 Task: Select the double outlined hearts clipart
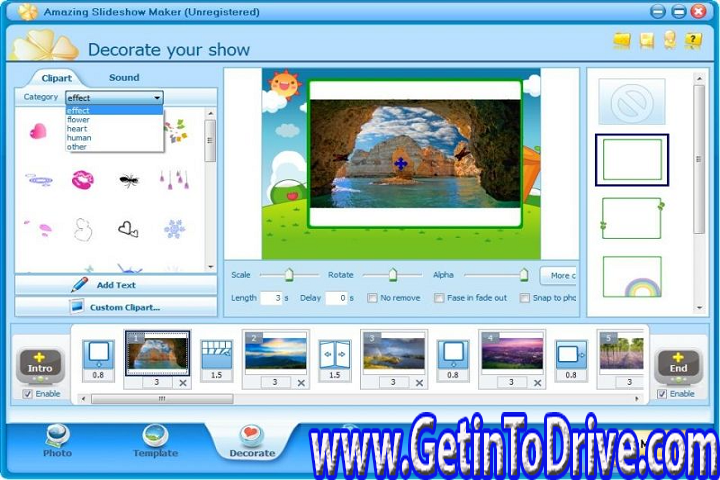click(x=128, y=228)
